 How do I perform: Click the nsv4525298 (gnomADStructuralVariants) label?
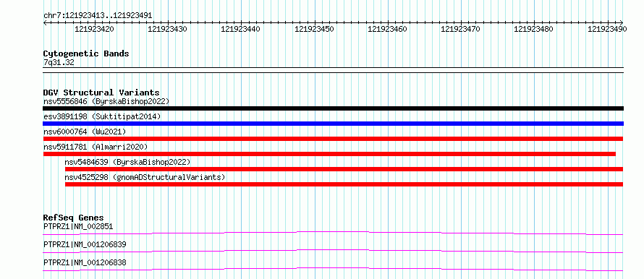[x=145, y=177]
